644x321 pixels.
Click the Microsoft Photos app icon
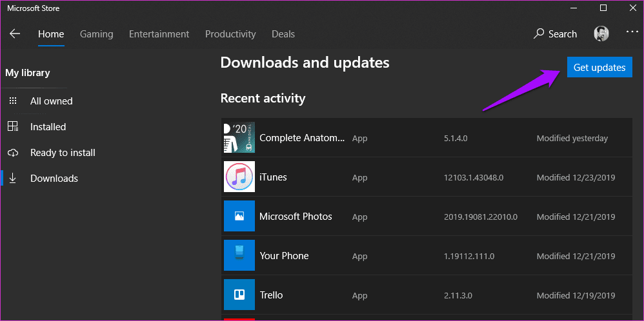point(239,216)
